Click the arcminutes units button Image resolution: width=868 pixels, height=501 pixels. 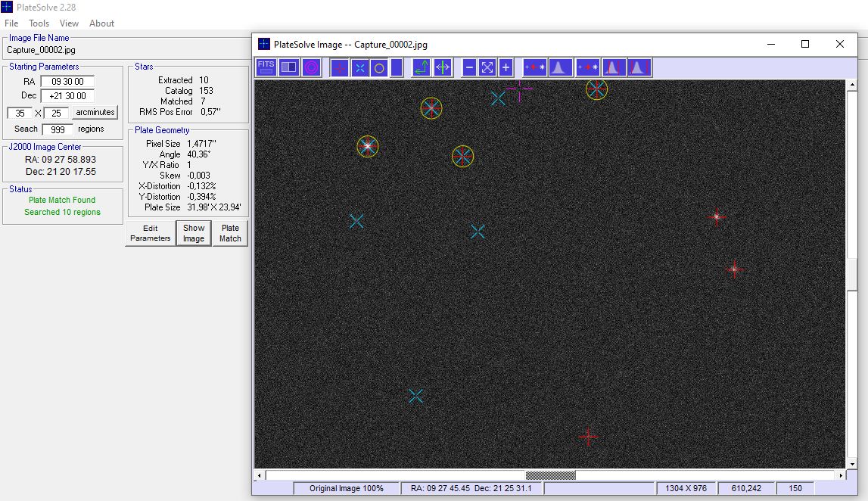pyautogui.click(x=95, y=112)
